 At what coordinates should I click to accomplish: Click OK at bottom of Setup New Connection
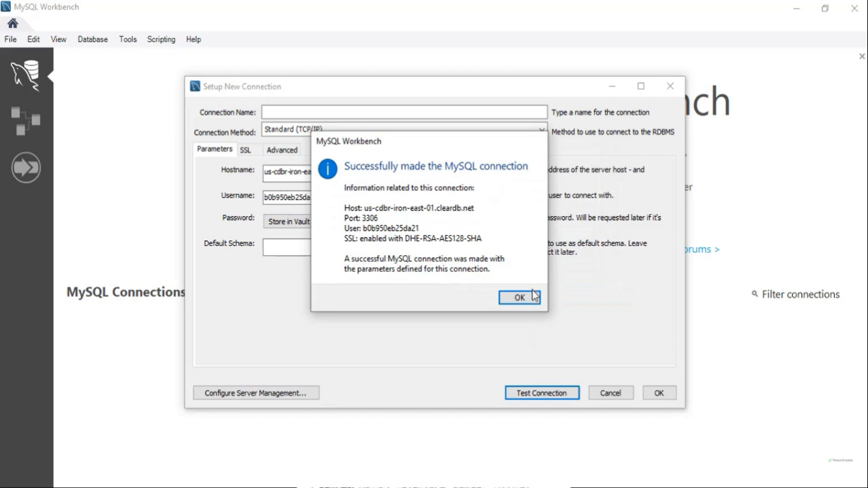(659, 393)
